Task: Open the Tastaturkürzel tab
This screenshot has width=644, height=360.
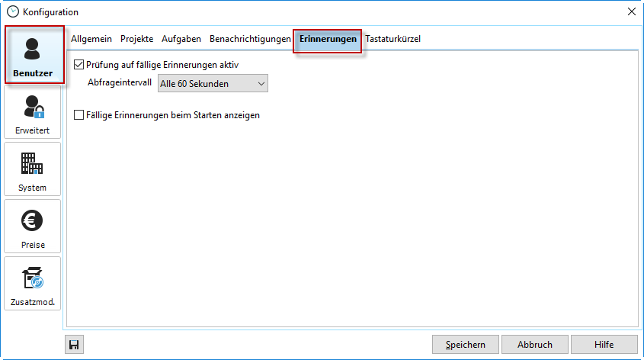Action: (392, 39)
